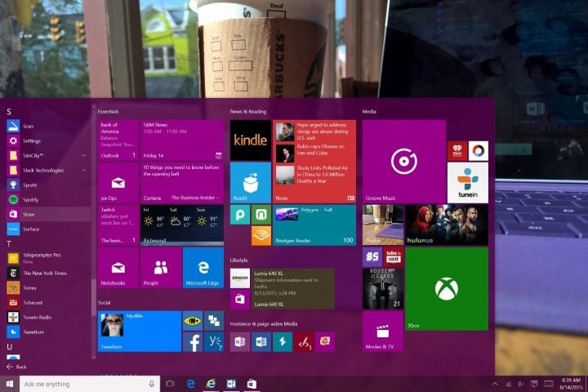The height and width of the screenshot is (392, 588).
Task: Launch the Groove Music tile
Action: click(404, 162)
